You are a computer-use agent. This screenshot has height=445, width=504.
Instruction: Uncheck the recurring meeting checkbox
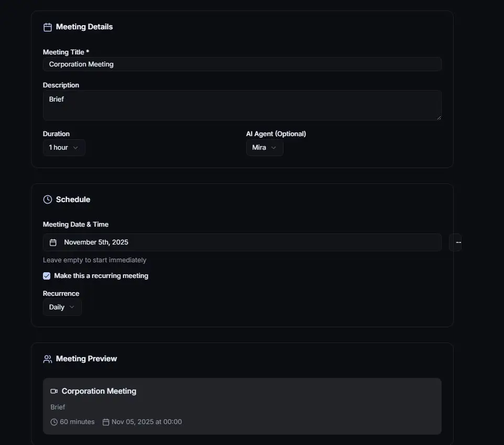click(x=47, y=276)
